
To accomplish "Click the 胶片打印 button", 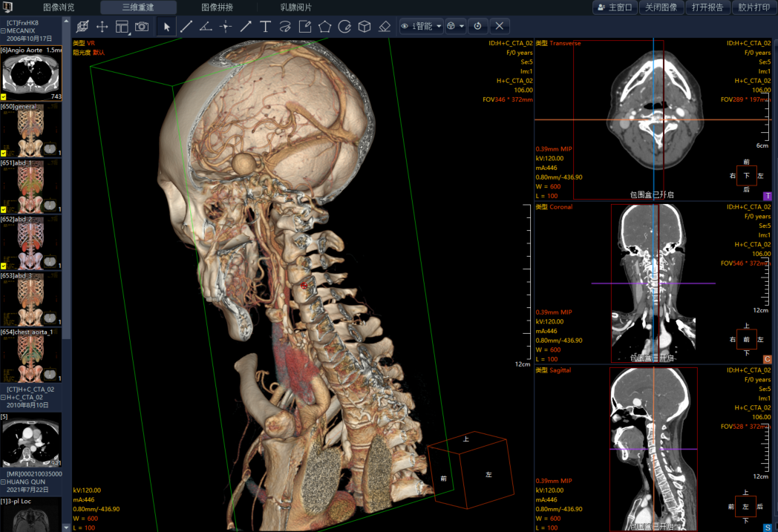I will (753, 7).
